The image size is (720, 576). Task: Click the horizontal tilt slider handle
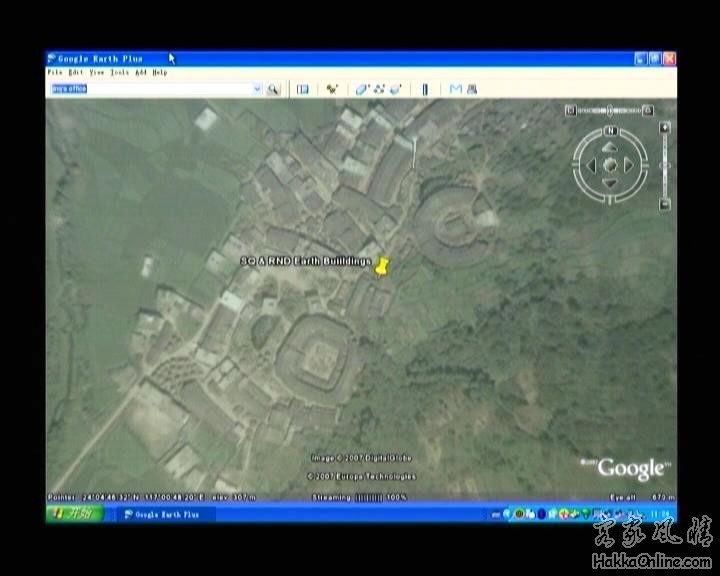[610, 110]
